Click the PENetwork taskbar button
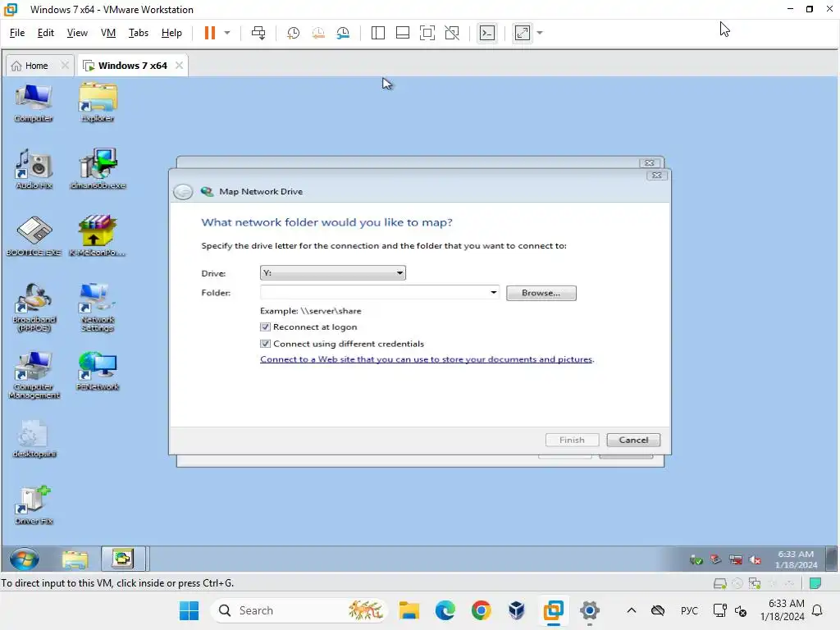Viewport: 840px width, 630px height. click(x=123, y=559)
